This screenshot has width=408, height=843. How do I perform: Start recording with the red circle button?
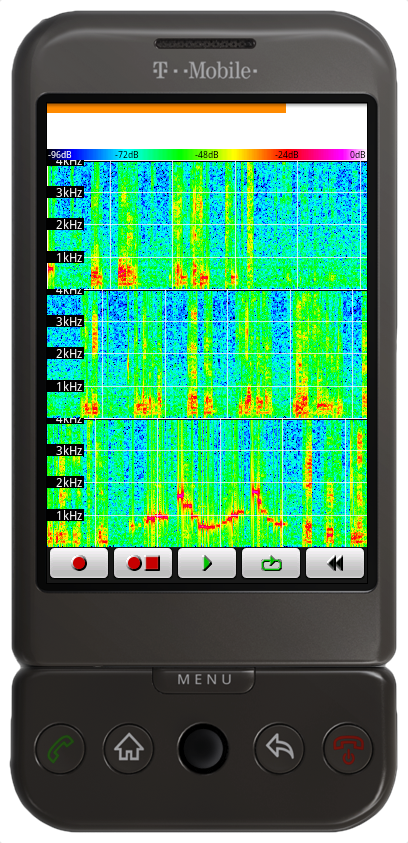coord(79,563)
